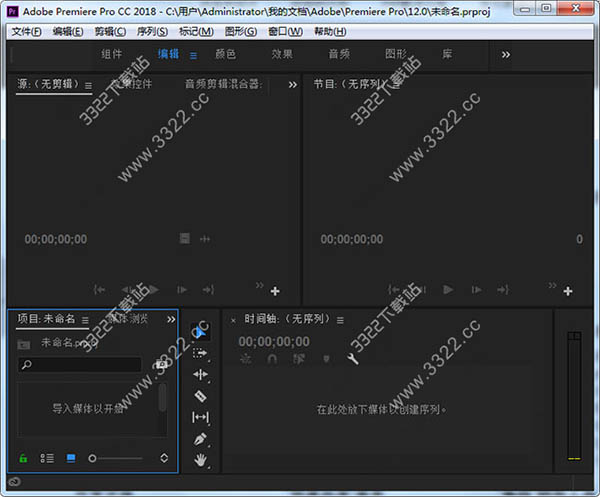
Task: Go to In point in Source monitor
Action: pyautogui.click(x=99, y=290)
